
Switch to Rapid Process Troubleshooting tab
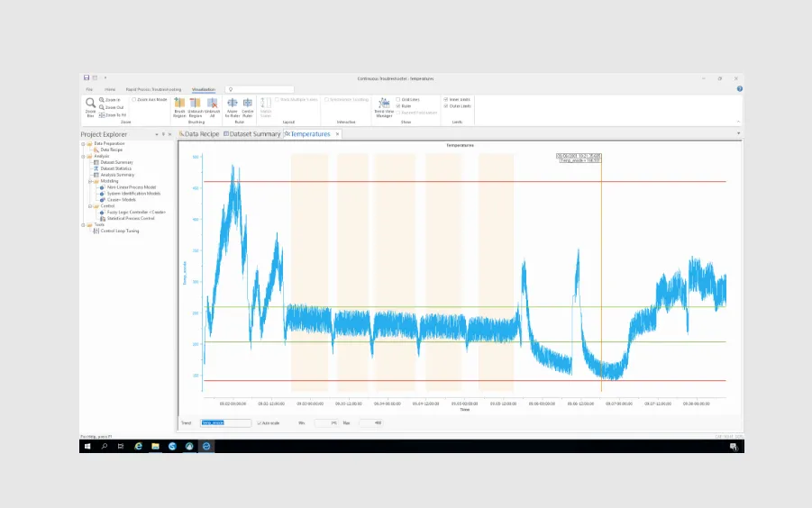pos(153,89)
